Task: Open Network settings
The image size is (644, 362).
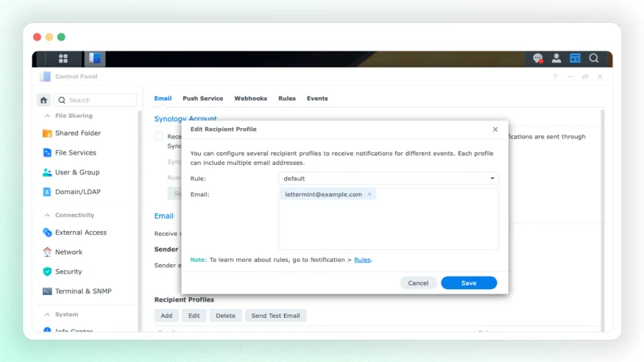Action: (68, 252)
